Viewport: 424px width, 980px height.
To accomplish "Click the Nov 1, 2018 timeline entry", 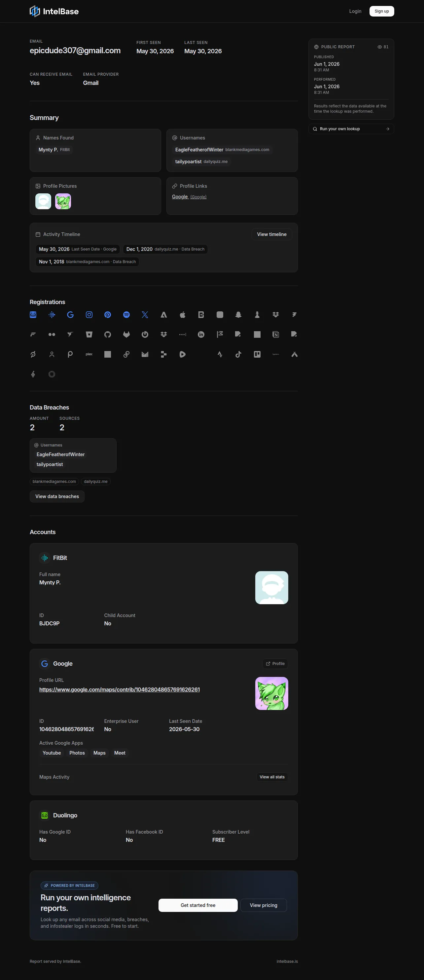I will pos(88,262).
